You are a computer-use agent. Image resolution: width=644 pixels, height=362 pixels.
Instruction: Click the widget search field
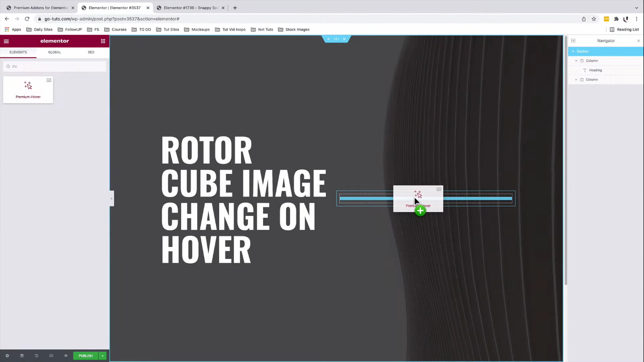(x=55, y=66)
